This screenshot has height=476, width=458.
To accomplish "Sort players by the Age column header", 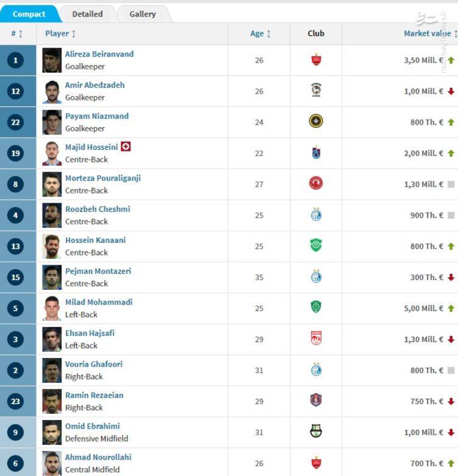I will click(x=260, y=33).
